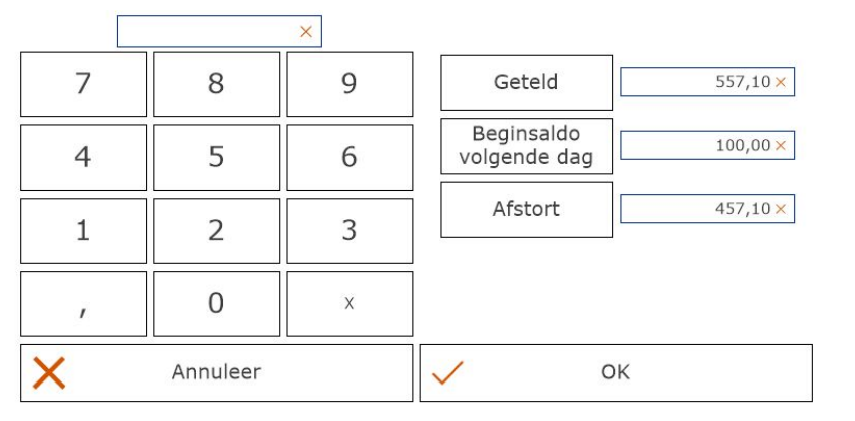Tap digit 4 on the keypad
The height and width of the screenshot is (421, 855).
pos(83,158)
